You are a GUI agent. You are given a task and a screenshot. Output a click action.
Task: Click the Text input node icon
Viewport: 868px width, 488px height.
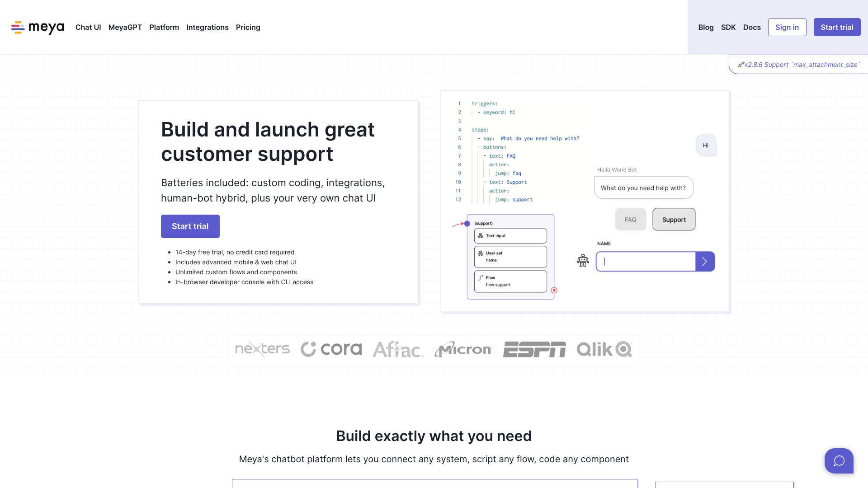pos(480,235)
